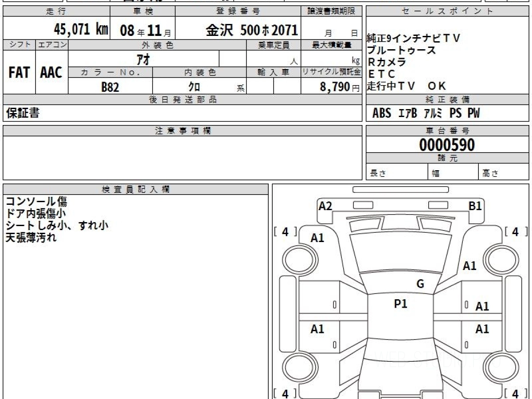
Task: Select chassis number 0000590
Action: click(447, 145)
